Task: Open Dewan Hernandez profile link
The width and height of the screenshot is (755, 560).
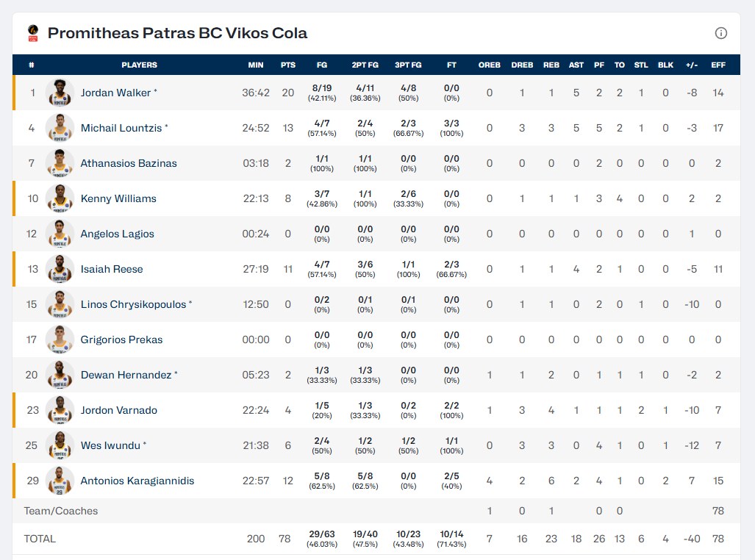Action: pos(126,375)
